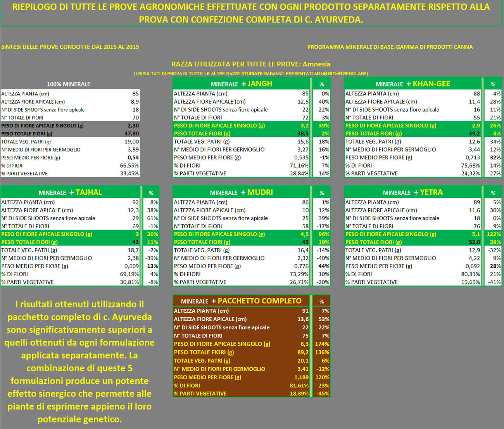
Task: Click value '89,2' in PACCHETTO COMPLETO table
Action: click(303, 353)
